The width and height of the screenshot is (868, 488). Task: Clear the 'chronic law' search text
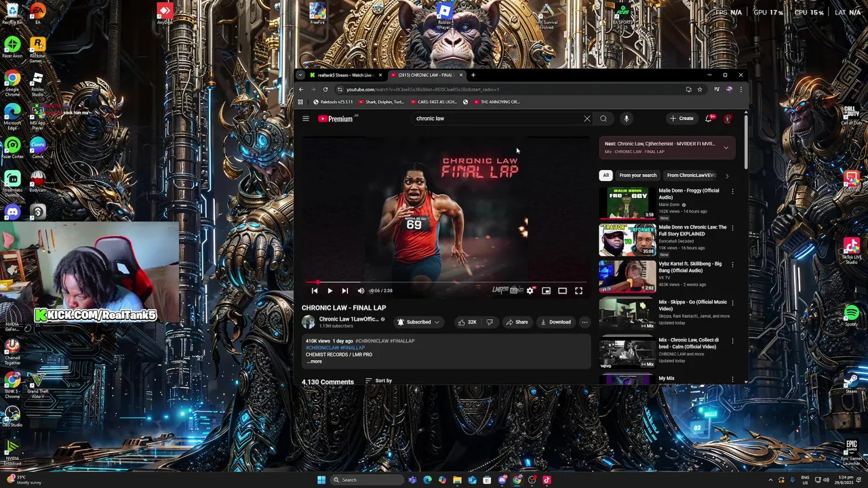click(x=587, y=119)
